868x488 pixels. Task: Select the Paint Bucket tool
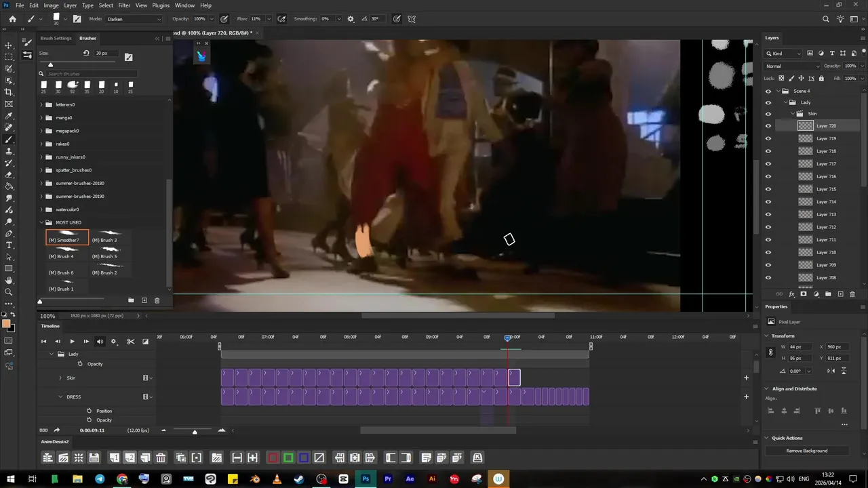tap(9, 186)
